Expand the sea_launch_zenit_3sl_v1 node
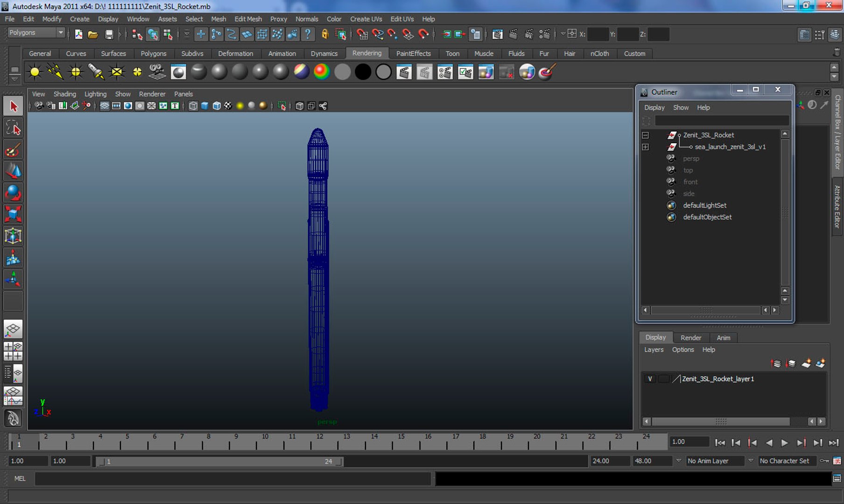Viewport: 844px width, 504px height. click(x=646, y=147)
